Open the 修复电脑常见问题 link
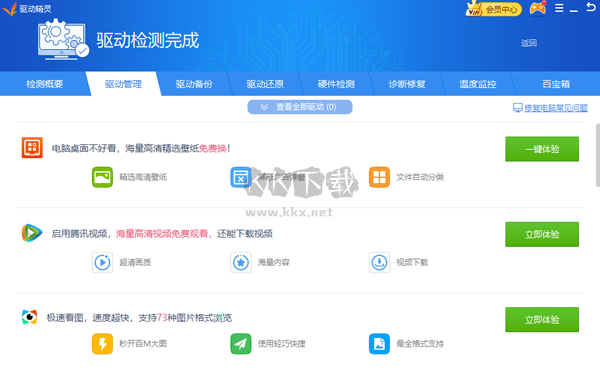600x378 pixels. pyautogui.click(x=556, y=108)
